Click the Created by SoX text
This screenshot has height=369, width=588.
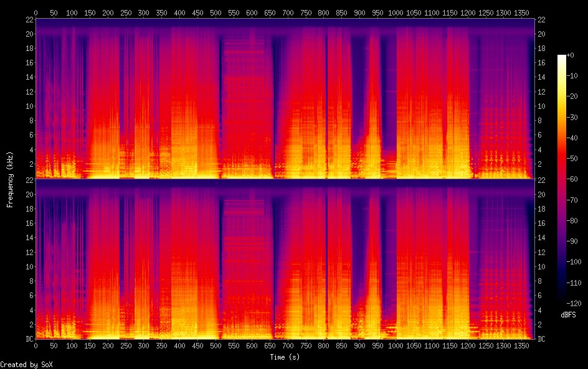pyautogui.click(x=26, y=365)
